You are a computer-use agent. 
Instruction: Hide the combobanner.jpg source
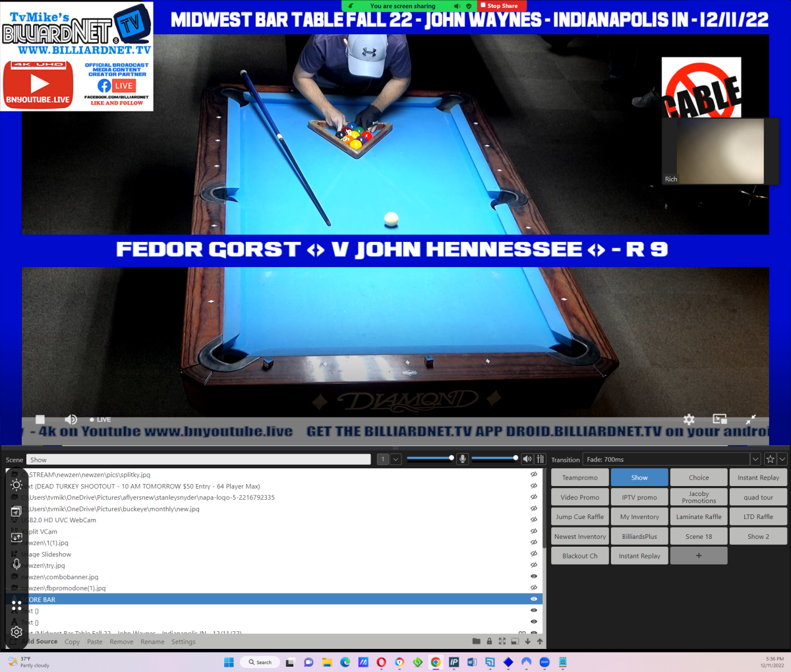pyautogui.click(x=534, y=576)
